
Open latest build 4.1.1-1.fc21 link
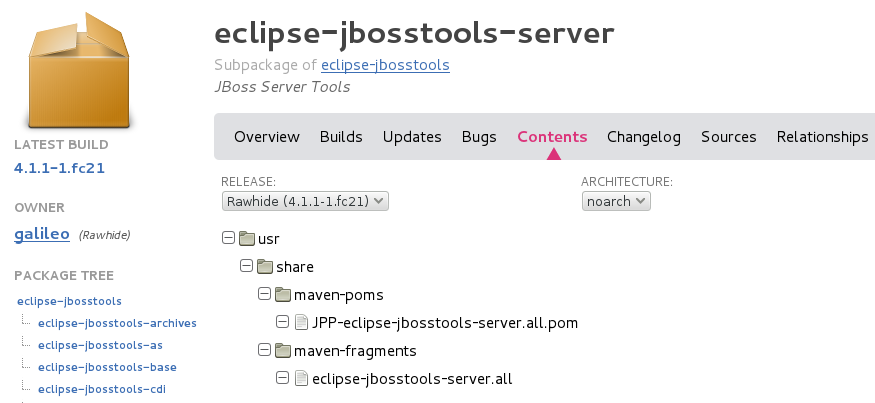59,167
